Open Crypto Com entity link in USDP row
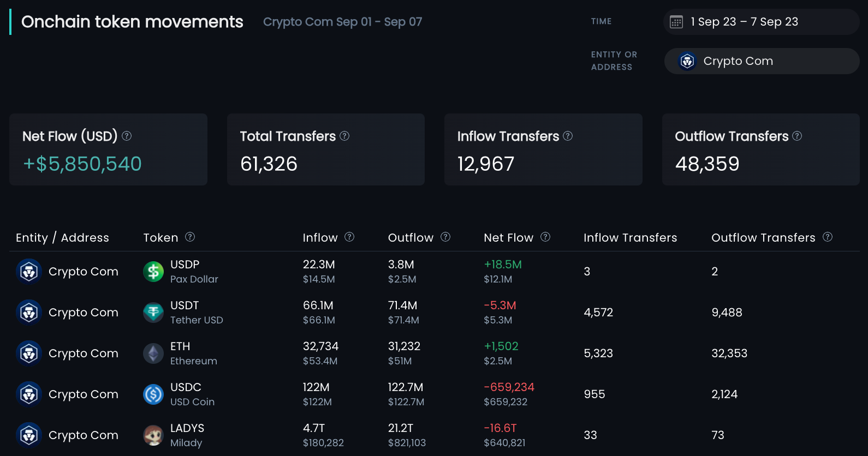Viewport: 868px width, 456px height. click(x=83, y=272)
